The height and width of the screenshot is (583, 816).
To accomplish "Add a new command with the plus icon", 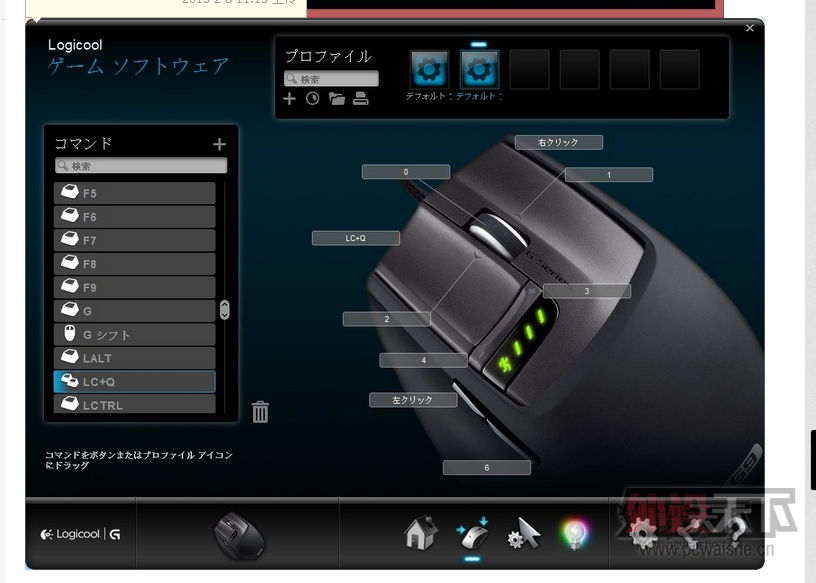I will click(x=220, y=144).
